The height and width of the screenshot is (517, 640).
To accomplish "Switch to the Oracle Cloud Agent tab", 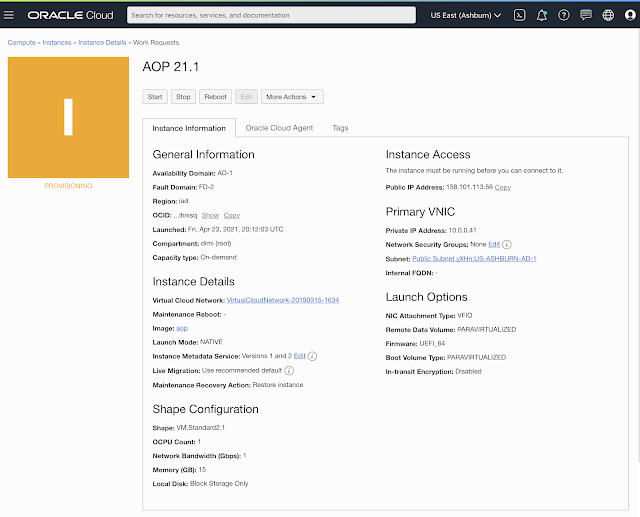I will pos(279,128).
